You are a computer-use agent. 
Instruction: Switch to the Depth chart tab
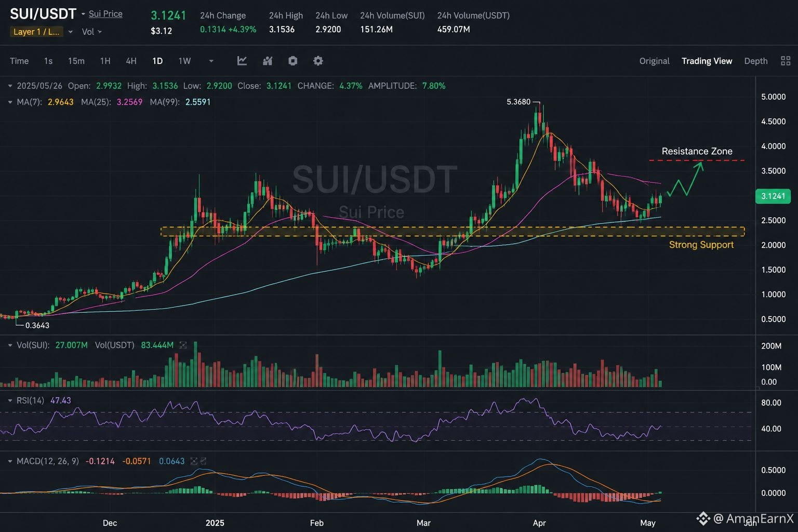(756, 61)
